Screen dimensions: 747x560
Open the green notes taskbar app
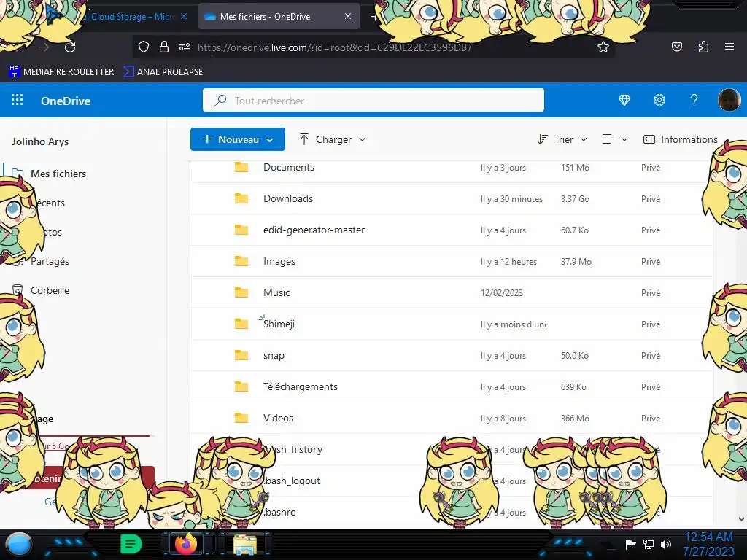131,544
